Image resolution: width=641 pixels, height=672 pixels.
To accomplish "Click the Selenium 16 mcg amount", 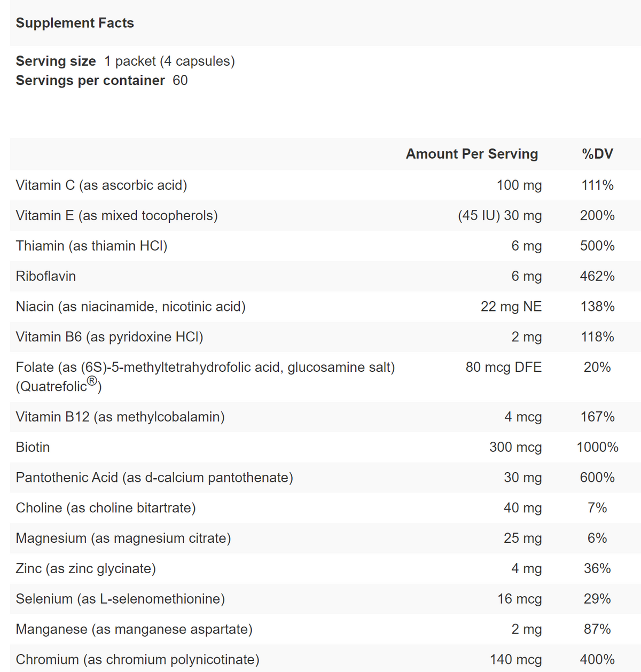I will point(519,599).
